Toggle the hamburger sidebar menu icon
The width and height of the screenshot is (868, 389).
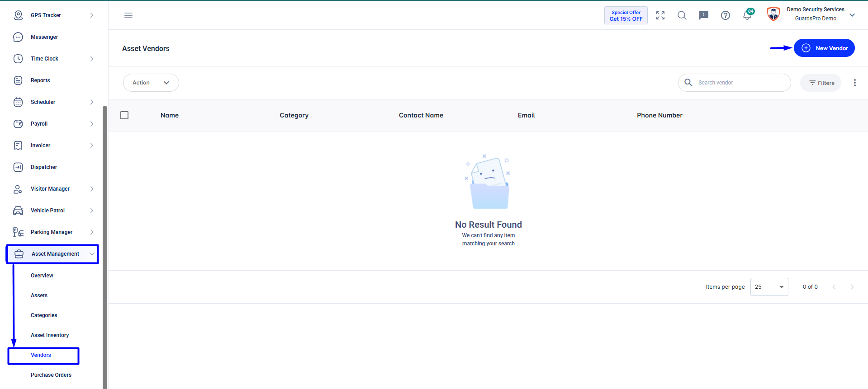(128, 15)
